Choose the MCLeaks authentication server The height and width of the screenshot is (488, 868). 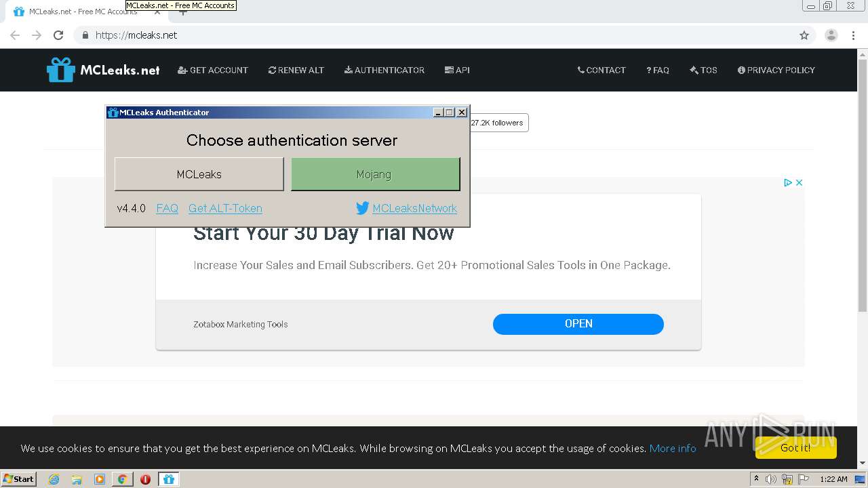199,174
